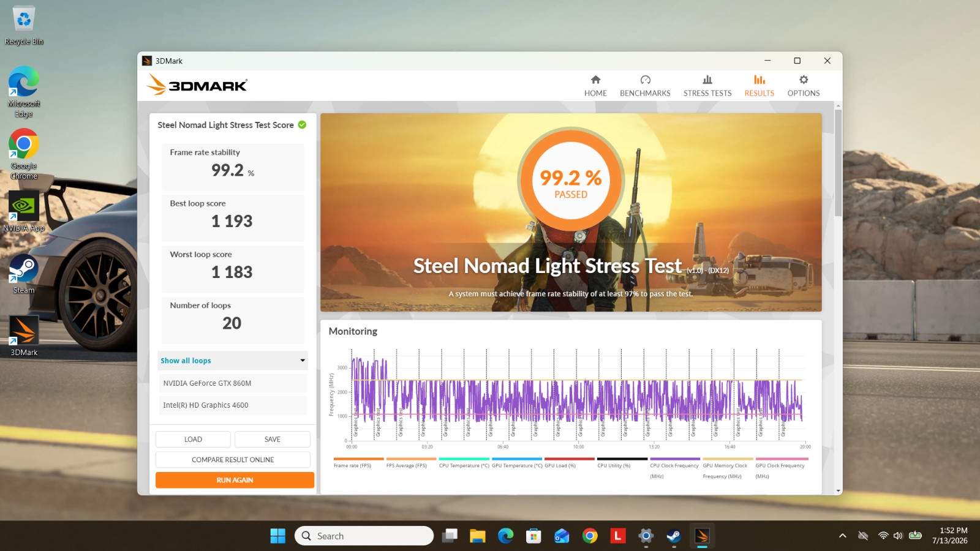The width and height of the screenshot is (980, 551).
Task: Open the Benchmarks gauge icon
Action: [645, 80]
